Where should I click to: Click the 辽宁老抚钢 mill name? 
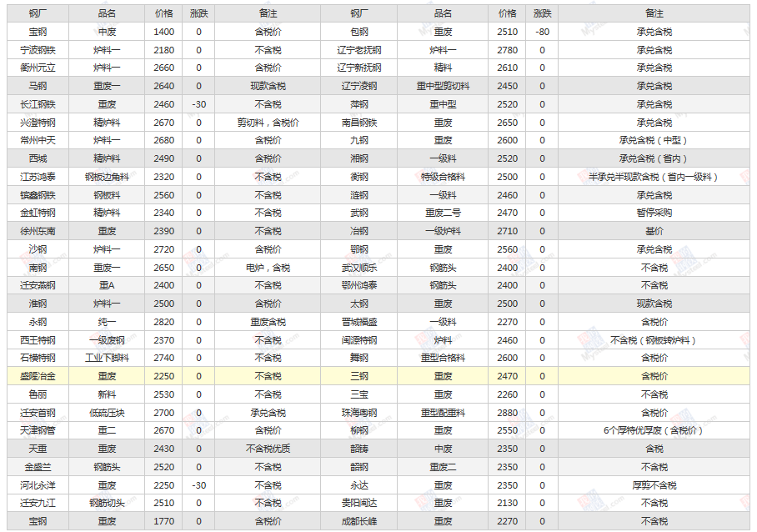(359, 50)
